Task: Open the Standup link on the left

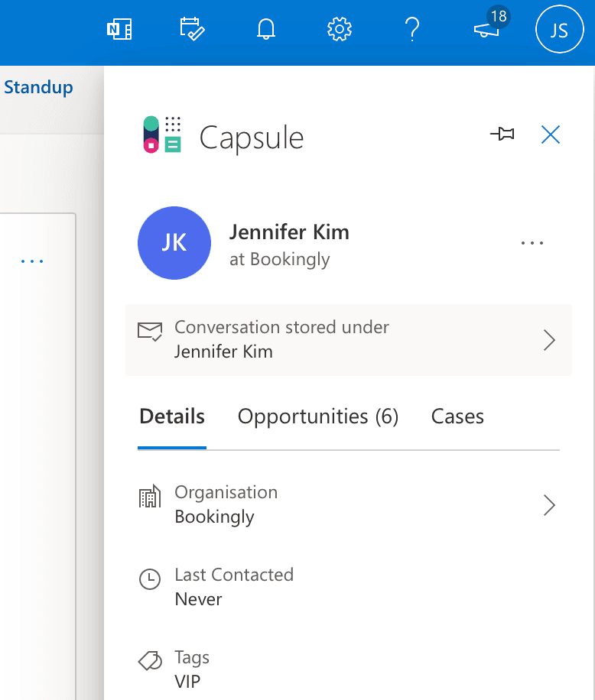Action: (38, 87)
